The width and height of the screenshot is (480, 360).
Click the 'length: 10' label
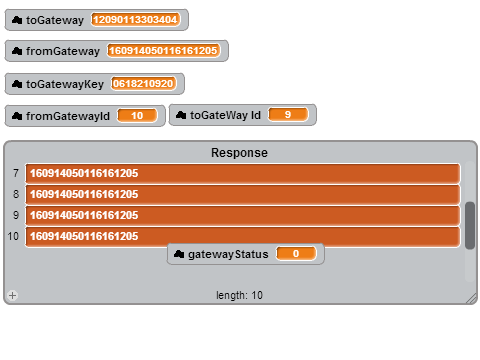239,295
